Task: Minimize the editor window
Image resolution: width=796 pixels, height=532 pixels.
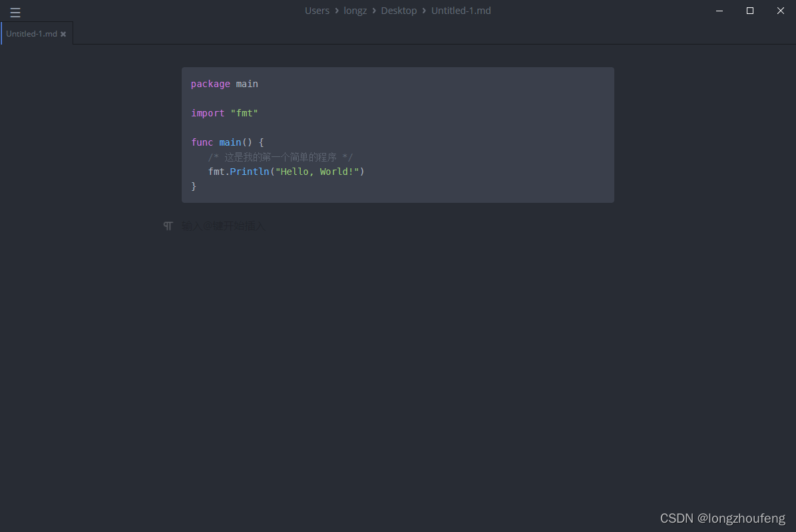Action: click(x=719, y=11)
